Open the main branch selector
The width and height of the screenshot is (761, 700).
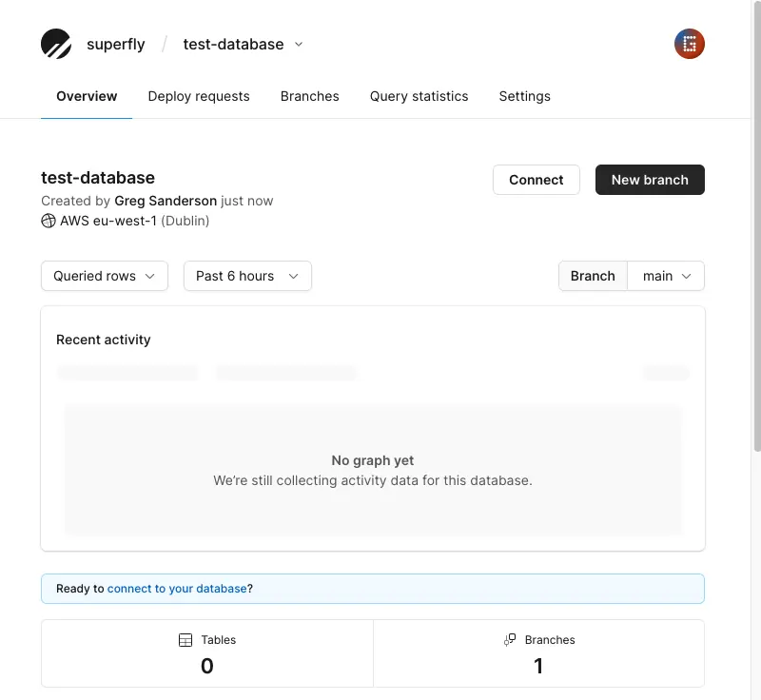(x=666, y=276)
